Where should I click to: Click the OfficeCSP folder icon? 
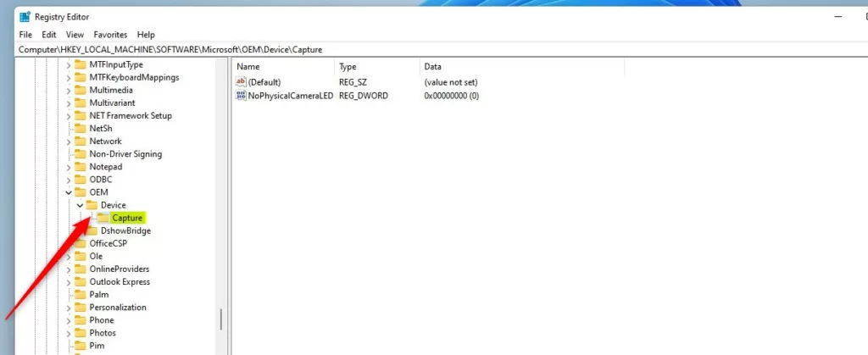[81, 243]
